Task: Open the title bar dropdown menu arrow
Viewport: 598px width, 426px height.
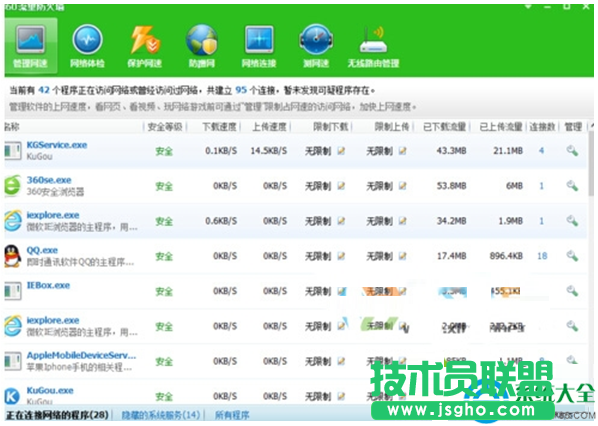Action: click(x=528, y=7)
